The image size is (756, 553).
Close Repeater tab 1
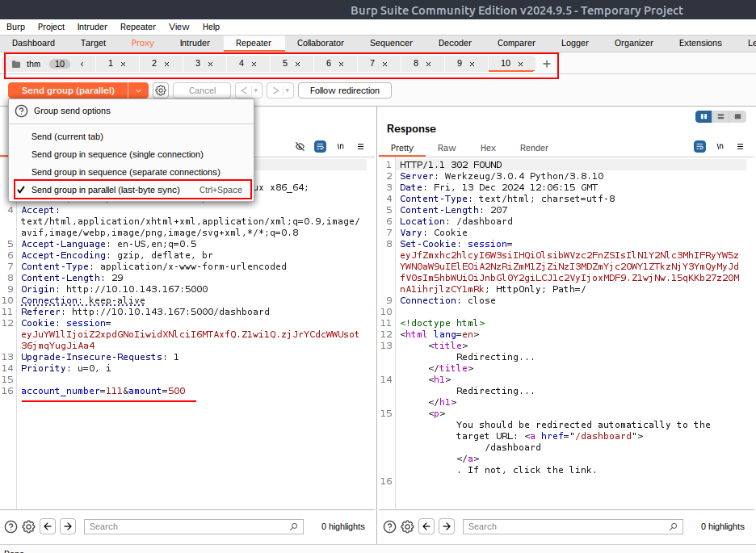(x=123, y=64)
